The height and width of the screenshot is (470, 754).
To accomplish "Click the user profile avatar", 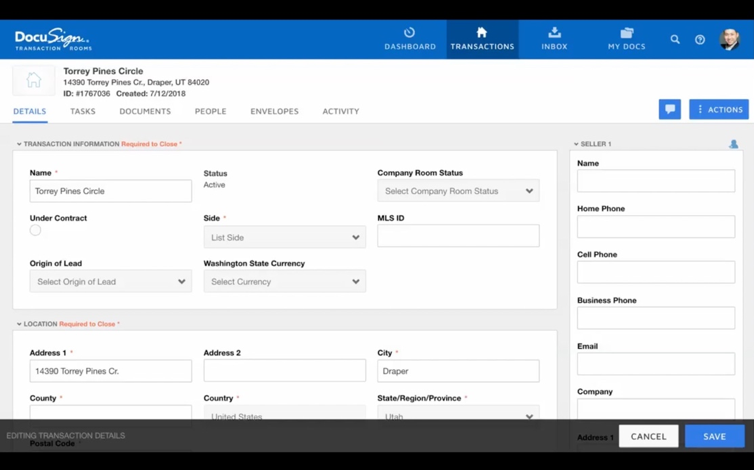I will pyautogui.click(x=730, y=40).
